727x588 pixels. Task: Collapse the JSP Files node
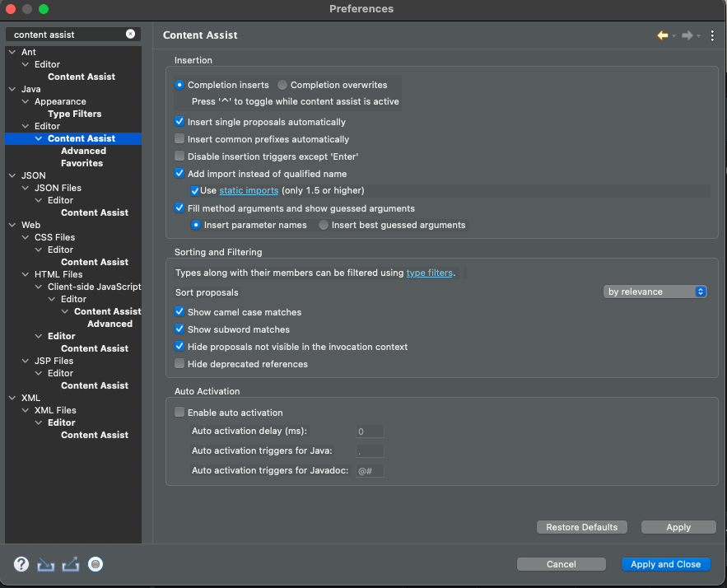[x=26, y=361]
